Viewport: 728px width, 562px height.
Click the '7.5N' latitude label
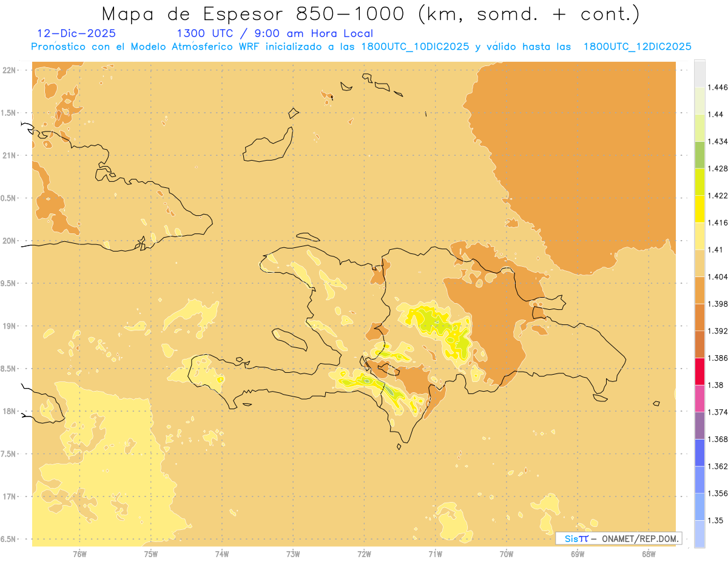9,454
